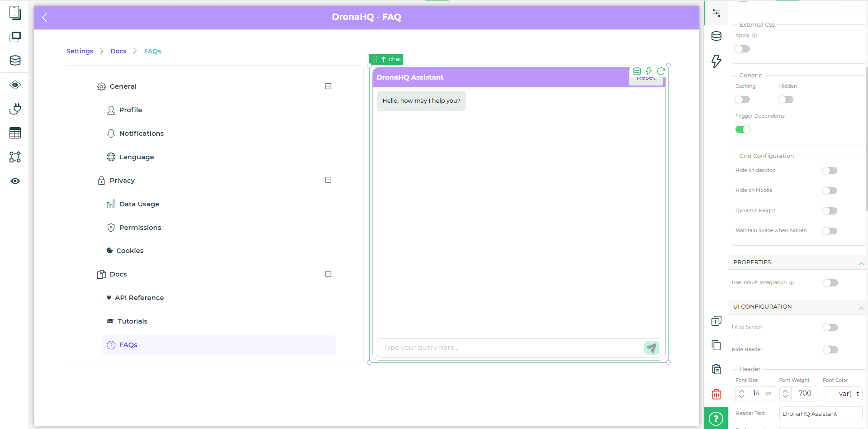Viewport: 868px width, 429px height.
Task: Open the actions lightning bolt icon in right panel
Action: pos(716,61)
